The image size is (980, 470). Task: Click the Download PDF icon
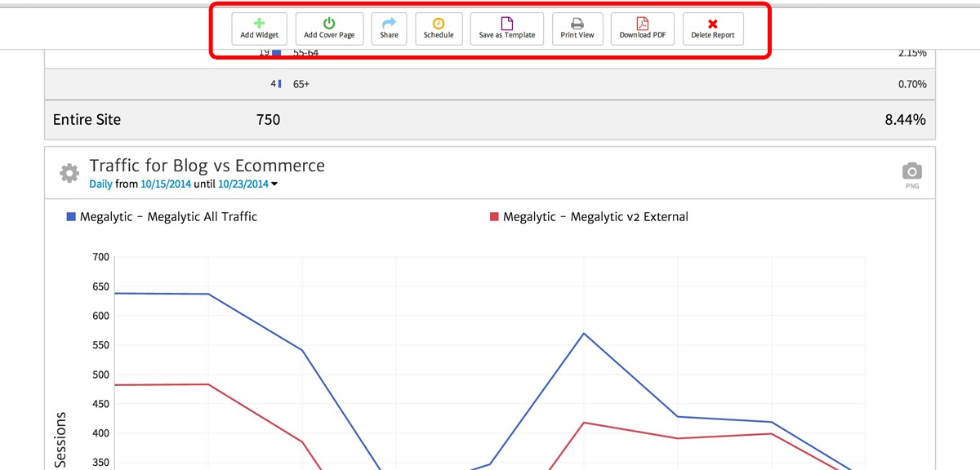click(x=642, y=22)
